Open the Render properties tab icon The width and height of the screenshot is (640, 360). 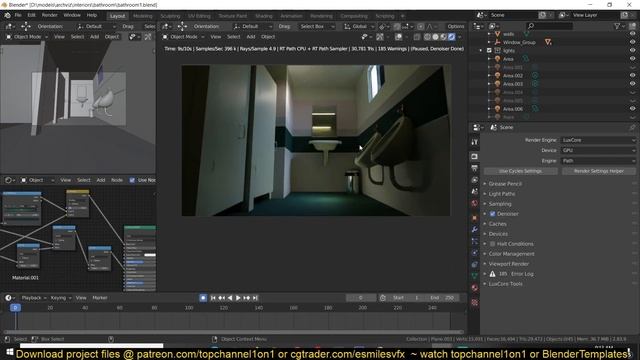tap(474, 157)
